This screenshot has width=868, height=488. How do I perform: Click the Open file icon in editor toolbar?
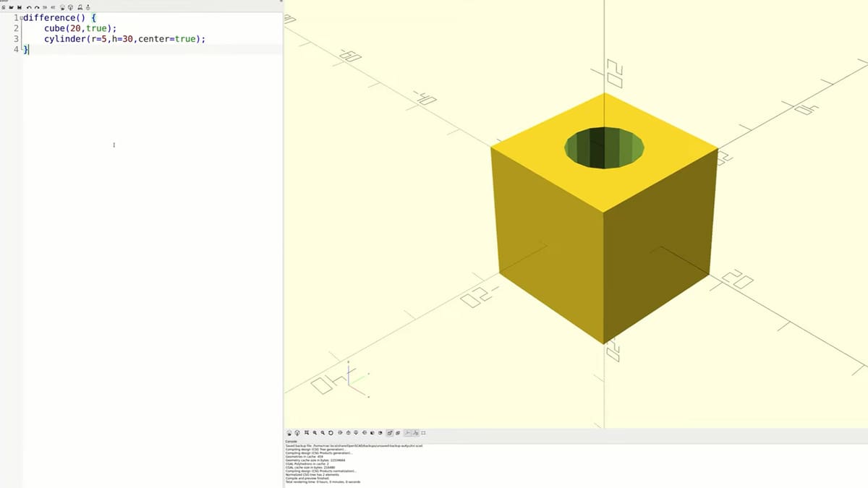[x=11, y=7]
